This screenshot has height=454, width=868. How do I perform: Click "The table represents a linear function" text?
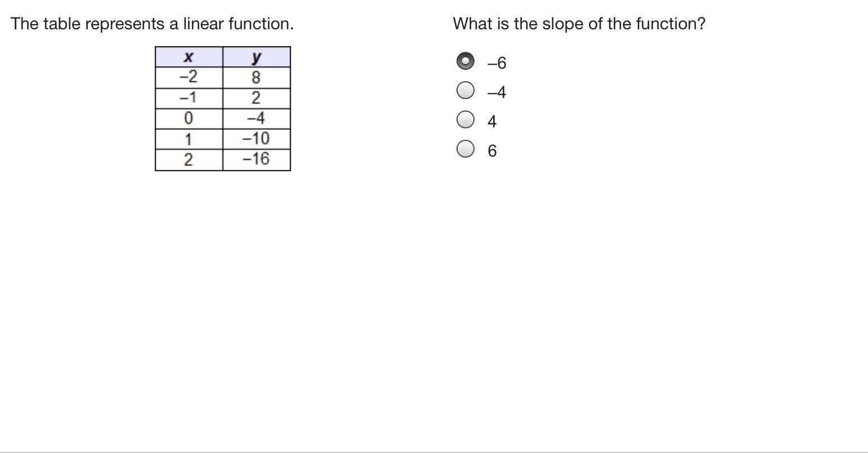click(152, 24)
